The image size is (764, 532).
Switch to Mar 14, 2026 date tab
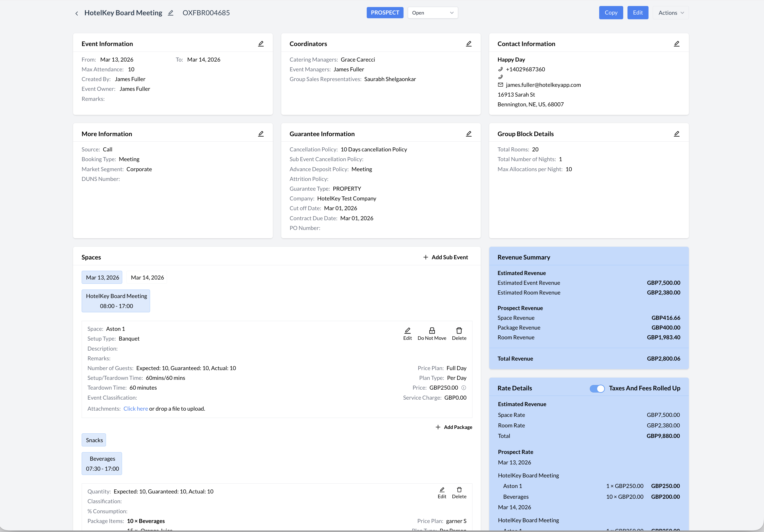click(x=147, y=277)
